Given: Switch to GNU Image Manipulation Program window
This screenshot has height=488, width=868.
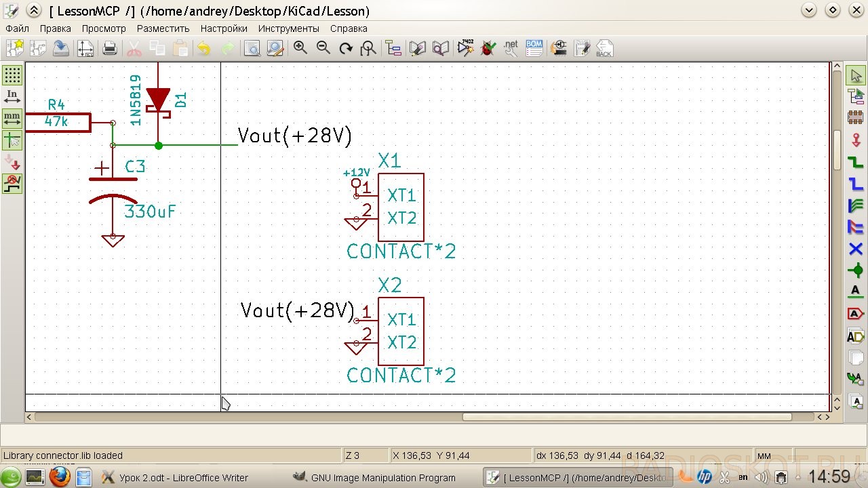Looking at the screenshot, I should pyautogui.click(x=383, y=477).
